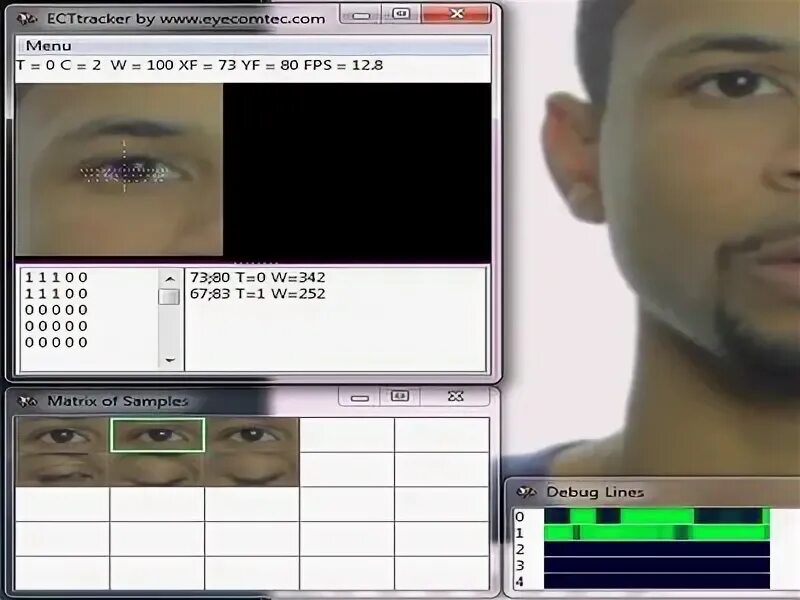Maximize the Matrix of Samples window
This screenshot has width=800, height=600.
(x=400, y=396)
